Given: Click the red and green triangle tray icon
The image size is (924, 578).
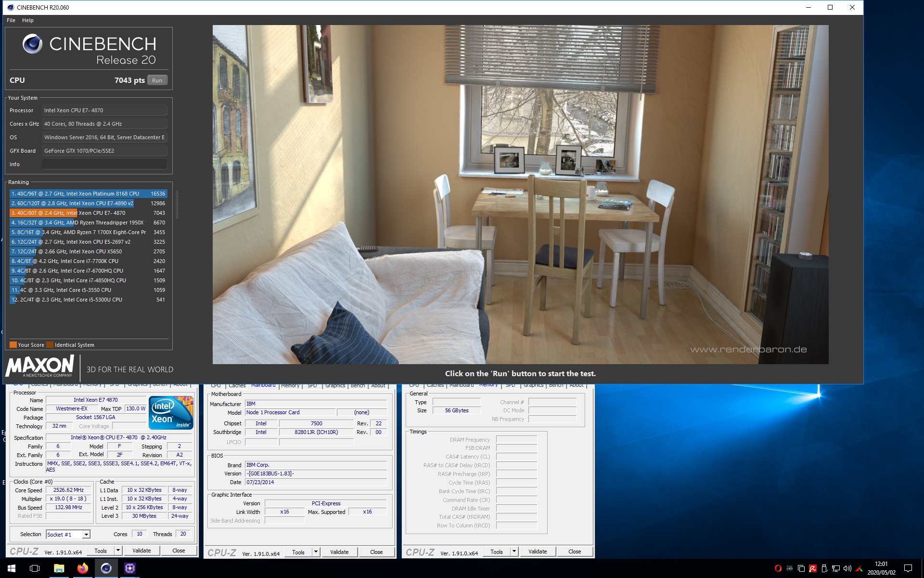Looking at the screenshot, I should click(x=859, y=568).
